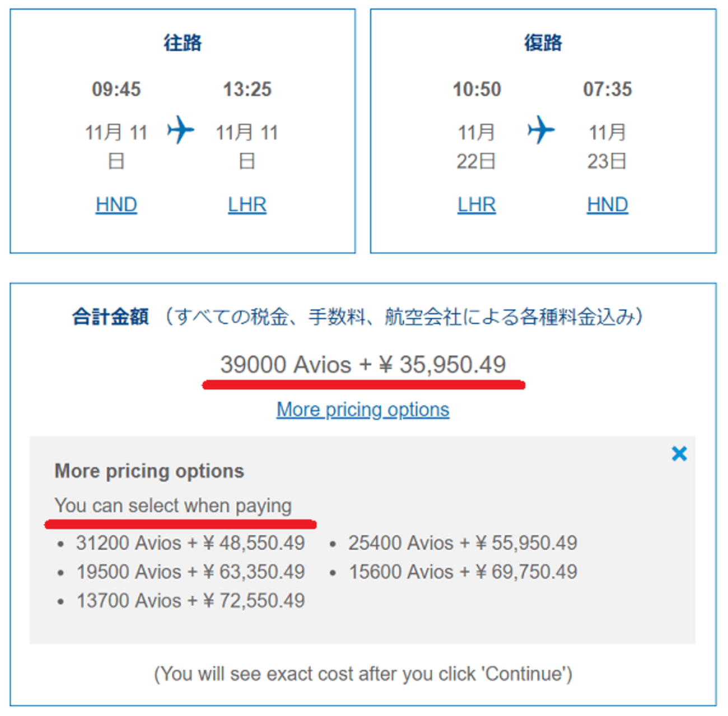The image size is (728, 716).
Task: Open the LHR arrival airport link under 往路
Action: pos(247,205)
